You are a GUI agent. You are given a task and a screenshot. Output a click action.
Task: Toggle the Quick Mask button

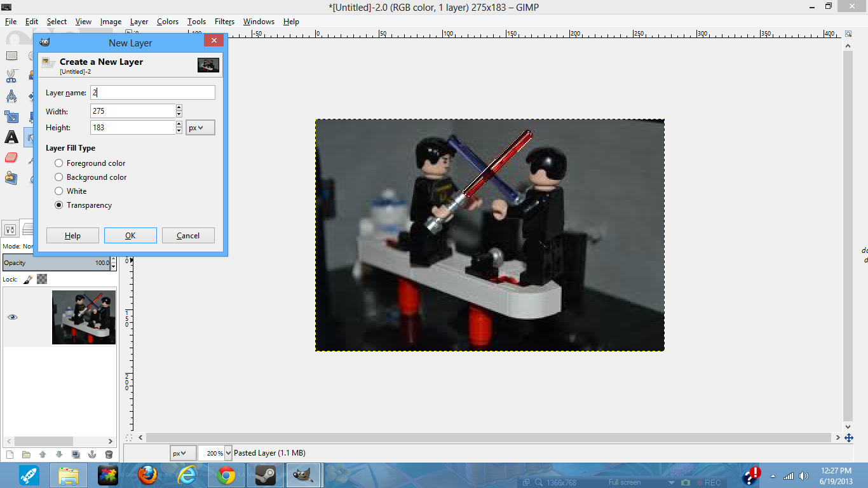click(x=129, y=438)
